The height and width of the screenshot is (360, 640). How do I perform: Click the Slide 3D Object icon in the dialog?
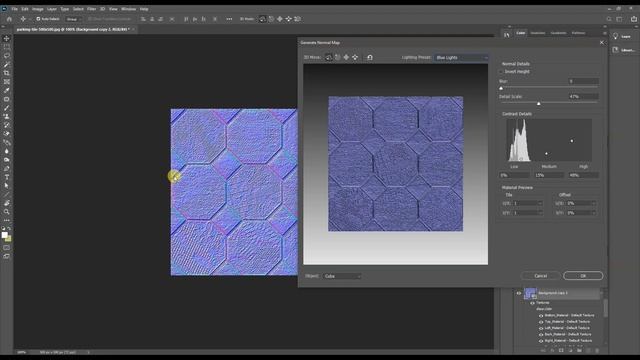pos(355,58)
